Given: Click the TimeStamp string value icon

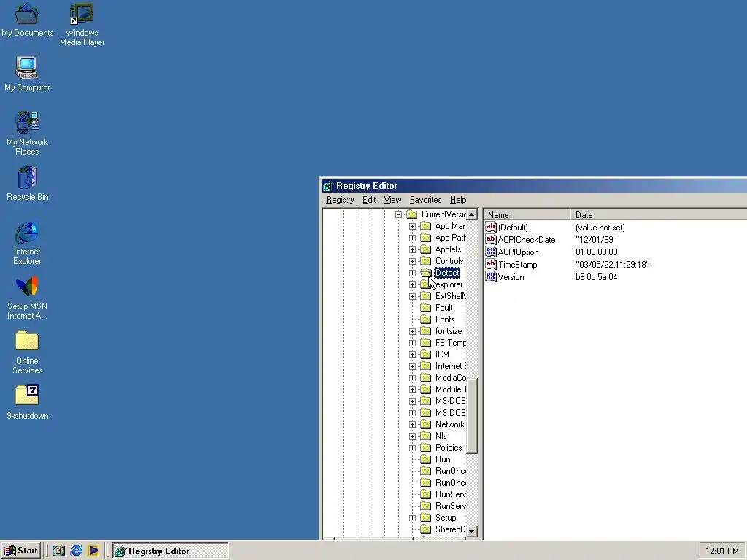Looking at the screenshot, I should coord(491,264).
